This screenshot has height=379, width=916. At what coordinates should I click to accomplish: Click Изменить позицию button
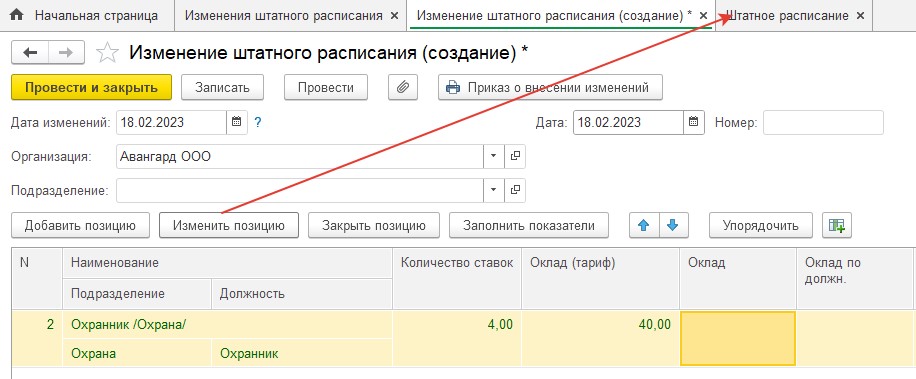pyautogui.click(x=229, y=225)
